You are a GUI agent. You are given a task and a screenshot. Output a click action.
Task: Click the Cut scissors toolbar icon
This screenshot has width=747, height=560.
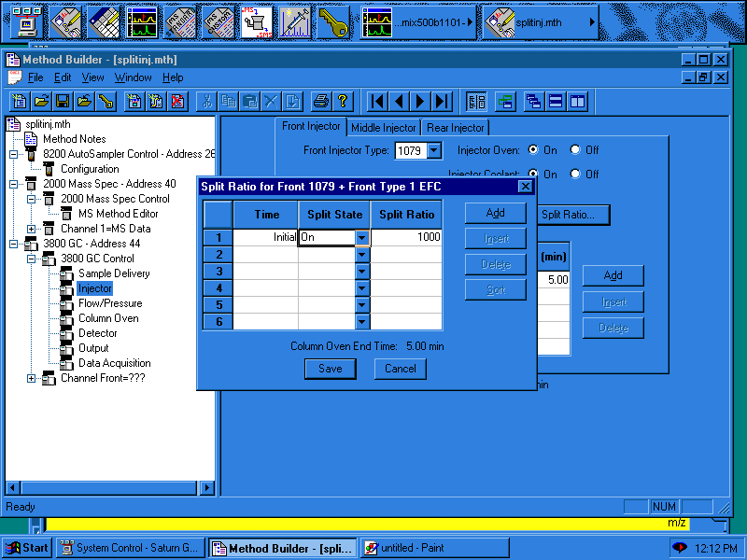click(x=206, y=102)
